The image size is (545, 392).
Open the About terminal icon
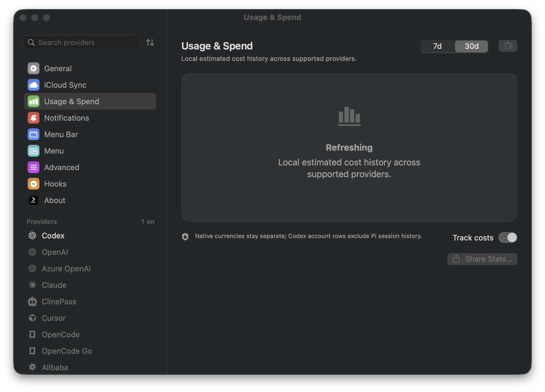tap(34, 200)
